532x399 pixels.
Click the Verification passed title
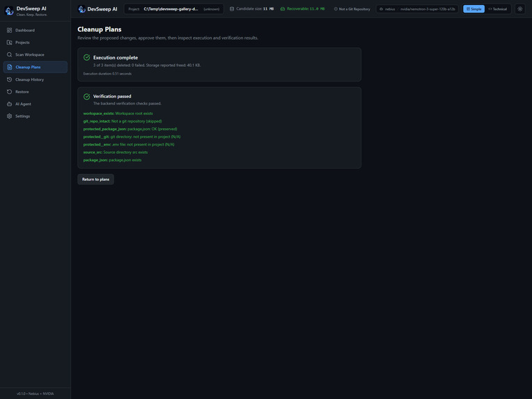(x=112, y=96)
